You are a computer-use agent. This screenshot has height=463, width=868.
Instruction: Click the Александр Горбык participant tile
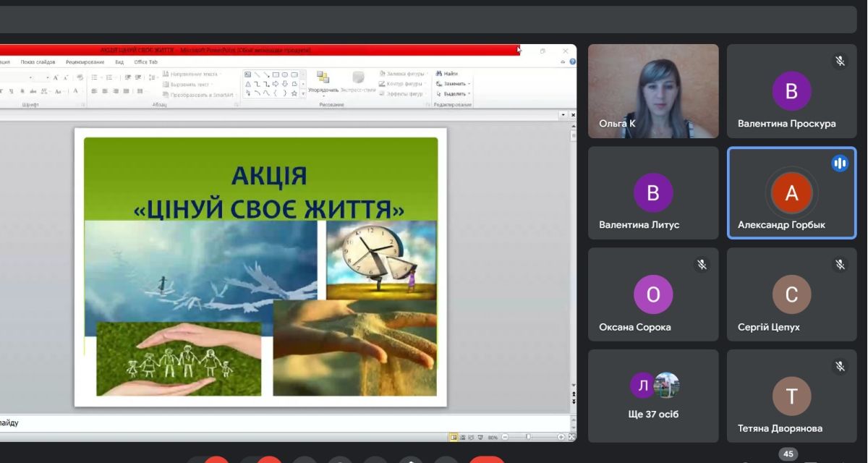[x=791, y=193]
